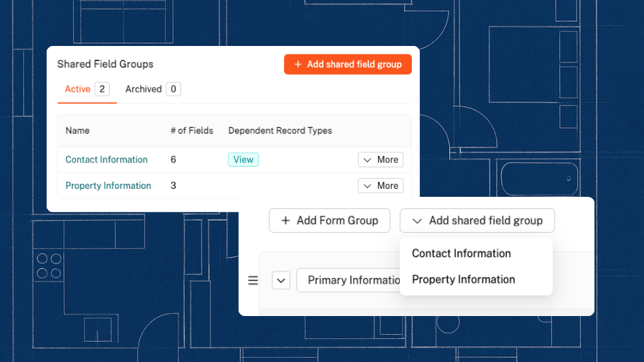Viewport: 644px width, 362px height.
Task: Click the Archived count badge showing 0
Action: point(172,89)
